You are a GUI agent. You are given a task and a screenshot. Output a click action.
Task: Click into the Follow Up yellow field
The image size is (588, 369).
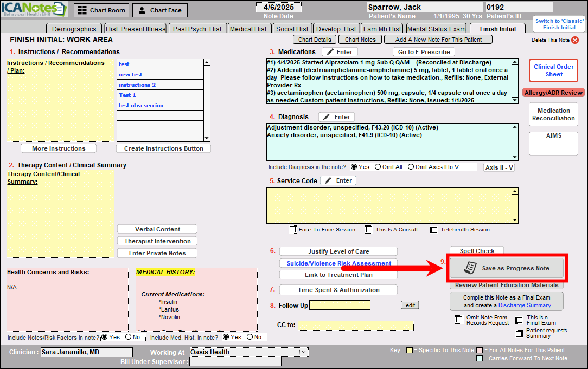[340, 305]
